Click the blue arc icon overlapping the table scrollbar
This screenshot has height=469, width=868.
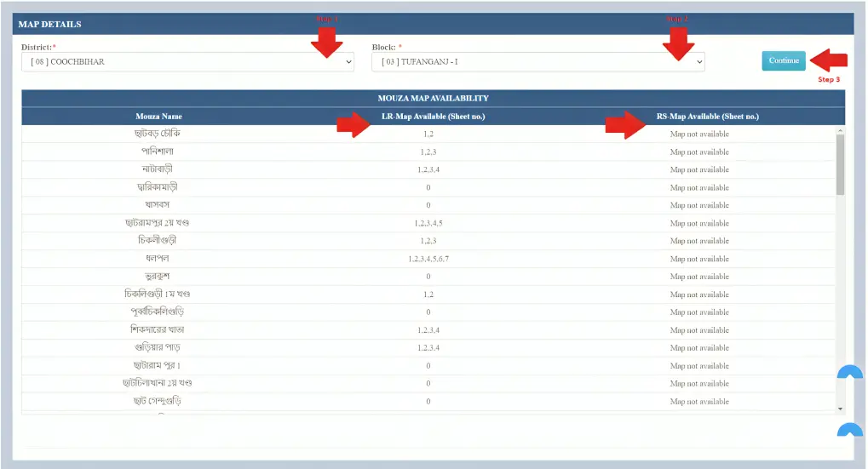[x=850, y=372]
